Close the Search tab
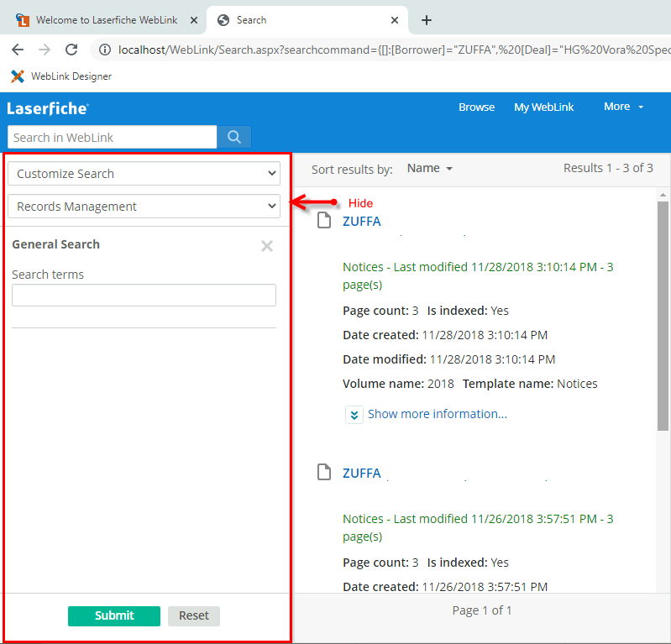 pos(395,20)
